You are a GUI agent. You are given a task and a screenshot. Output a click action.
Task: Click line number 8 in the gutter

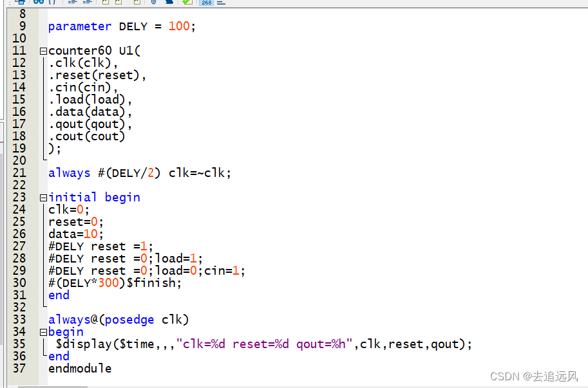(x=23, y=14)
